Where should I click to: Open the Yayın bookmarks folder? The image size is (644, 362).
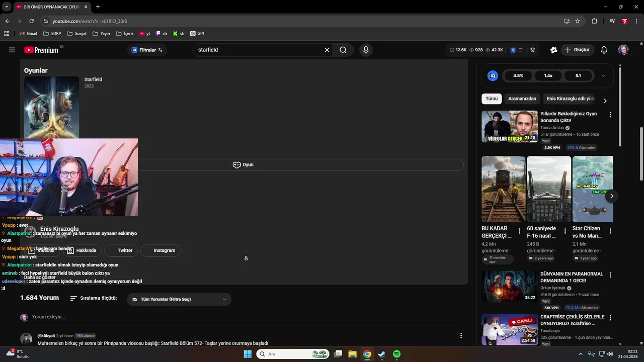pos(101,34)
